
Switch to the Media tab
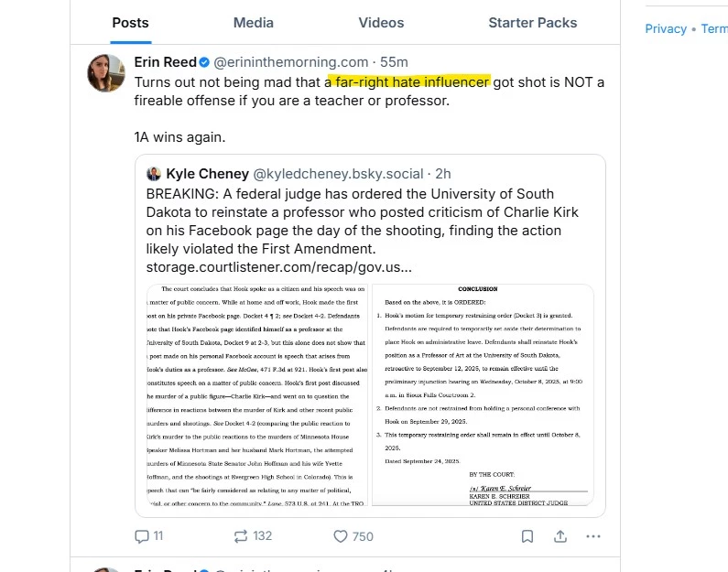tap(253, 22)
